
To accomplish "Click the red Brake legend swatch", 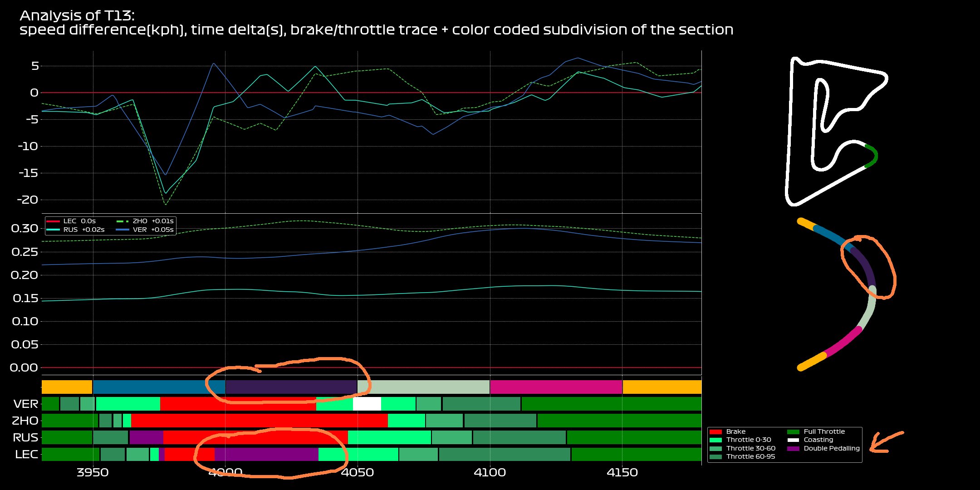I will [715, 432].
